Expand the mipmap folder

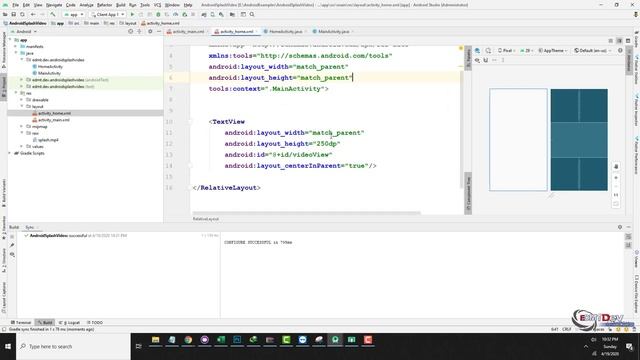pyautogui.click(x=22, y=127)
